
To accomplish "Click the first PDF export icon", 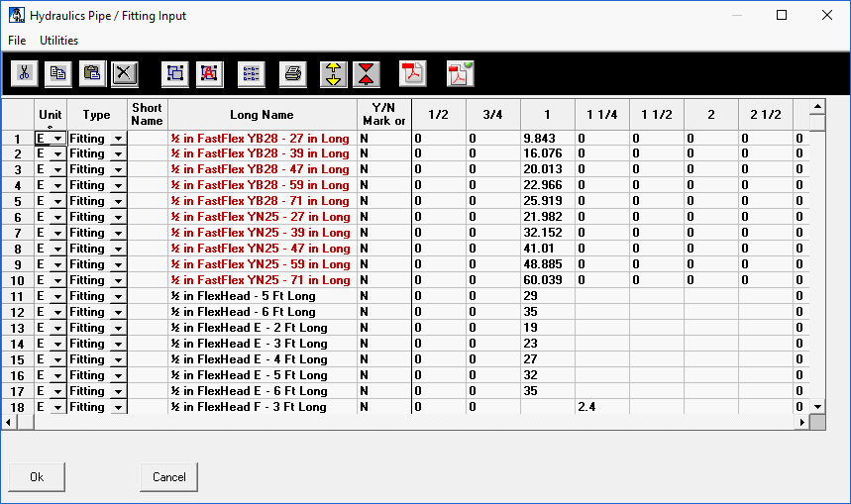I will point(412,73).
